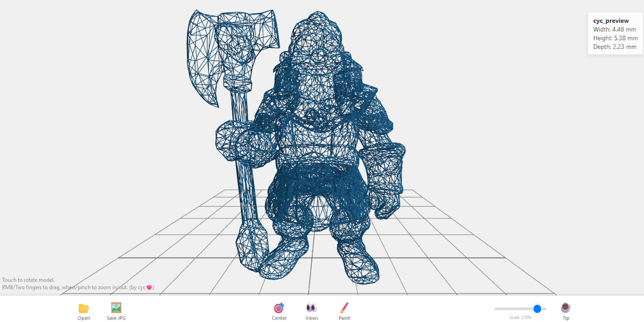Click the Center button label
The image size is (644, 322).
pyautogui.click(x=279, y=318)
